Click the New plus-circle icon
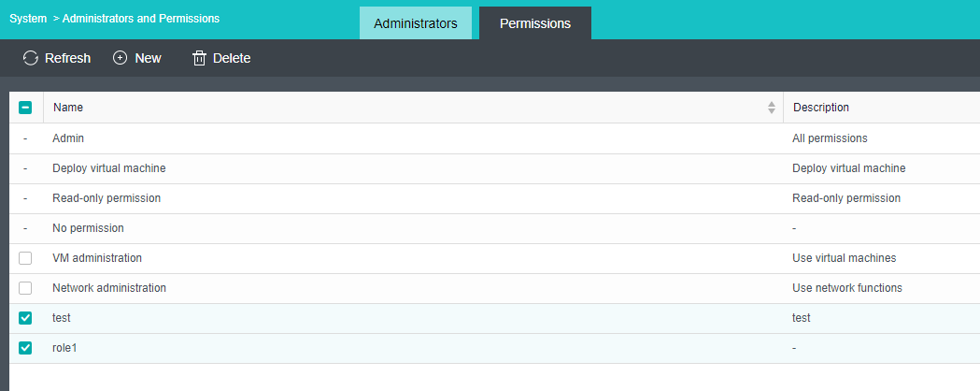 121,58
